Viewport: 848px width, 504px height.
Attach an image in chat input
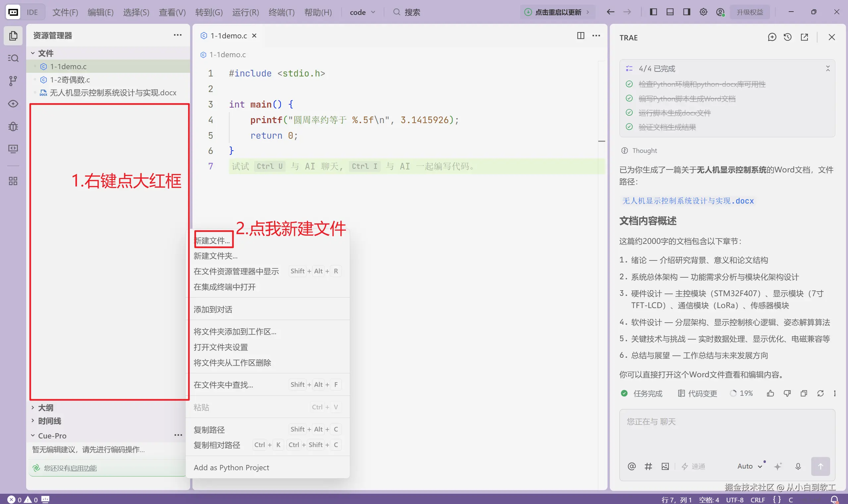(x=665, y=466)
